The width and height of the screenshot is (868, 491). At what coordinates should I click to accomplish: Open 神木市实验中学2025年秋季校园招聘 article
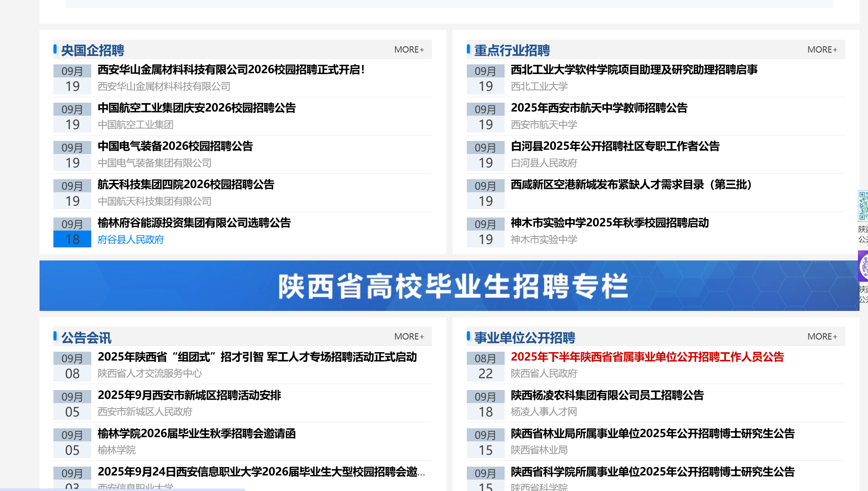pos(611,223)
